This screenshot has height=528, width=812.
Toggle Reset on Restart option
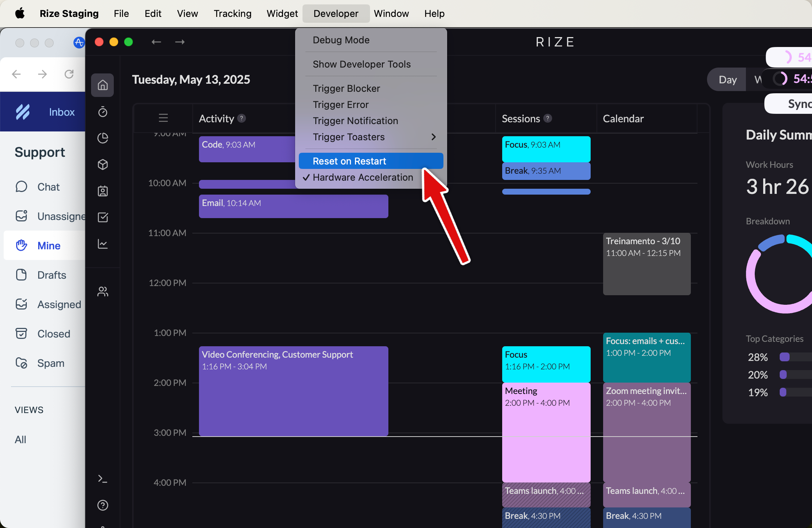point(349,161)
